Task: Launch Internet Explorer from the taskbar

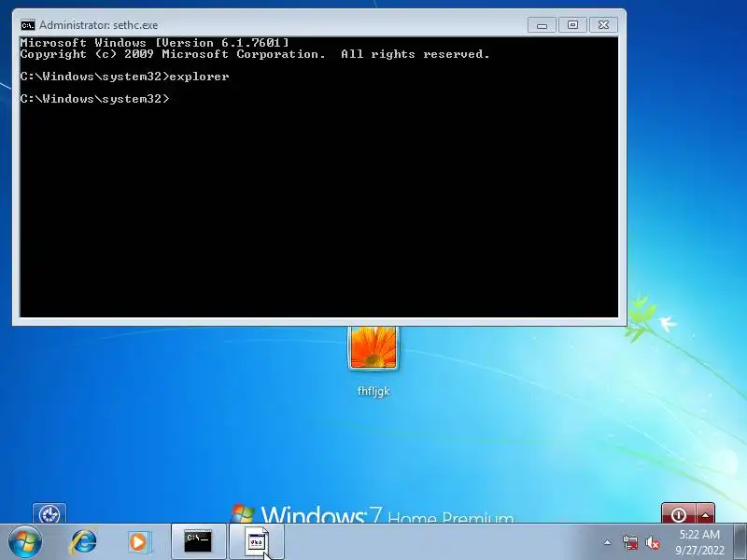Action: point(84,541)
